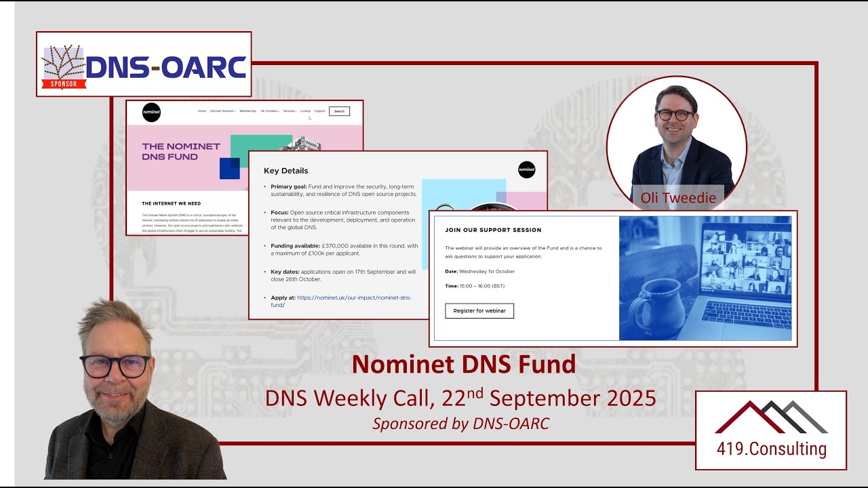Viewport: 868px width, 488px height.
Task: Expand the UK Domains dropdown menu
Action: (x=270, y=110)
